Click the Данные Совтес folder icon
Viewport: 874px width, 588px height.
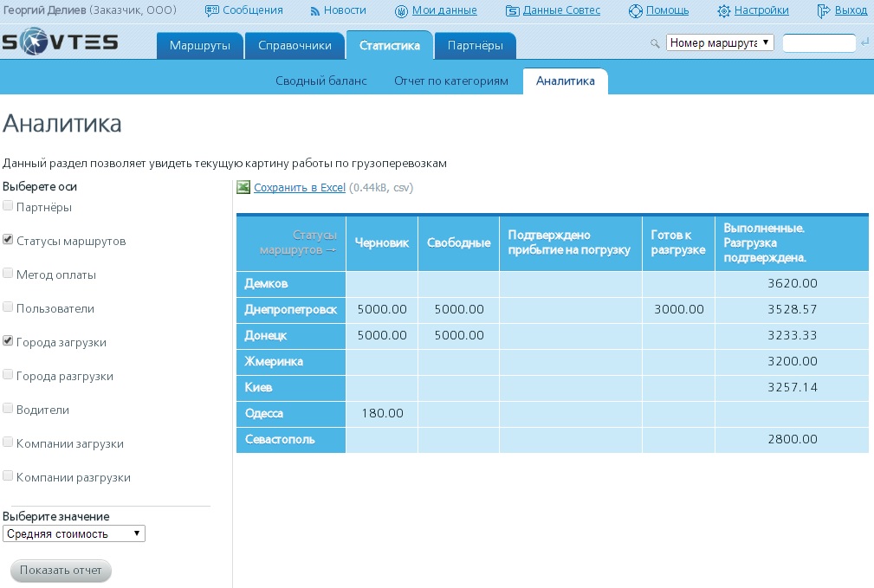(512, 11)
